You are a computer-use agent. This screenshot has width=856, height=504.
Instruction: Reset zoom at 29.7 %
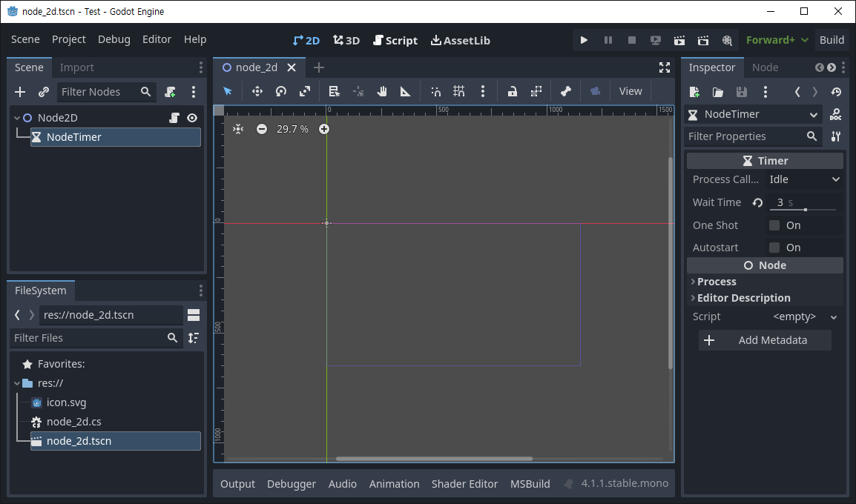pyautogui.click(x=292, y=129)
